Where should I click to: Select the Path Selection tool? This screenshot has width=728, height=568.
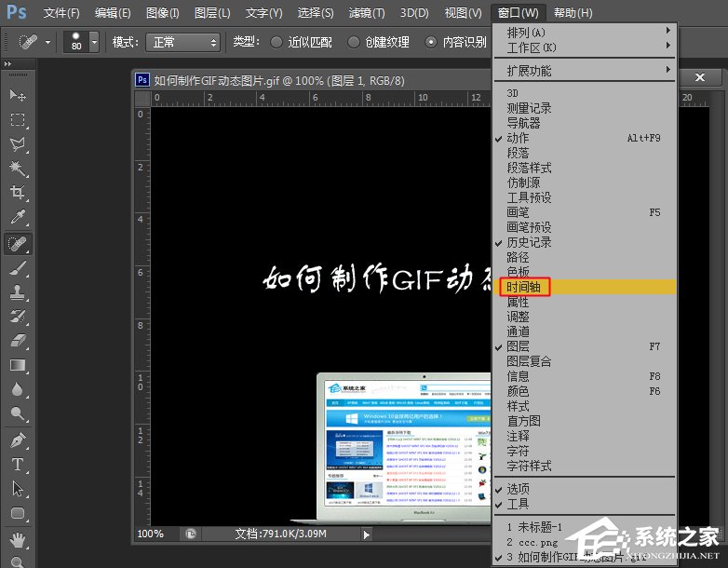coord(18,489)
